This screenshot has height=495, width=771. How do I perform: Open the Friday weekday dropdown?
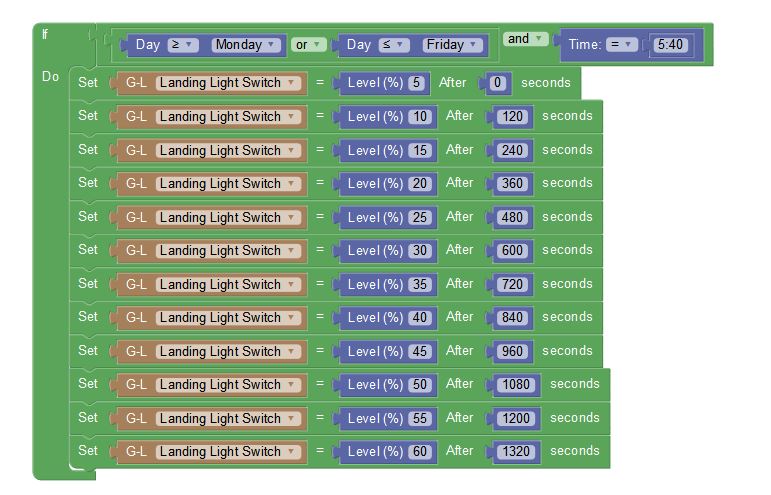(451, 45)
